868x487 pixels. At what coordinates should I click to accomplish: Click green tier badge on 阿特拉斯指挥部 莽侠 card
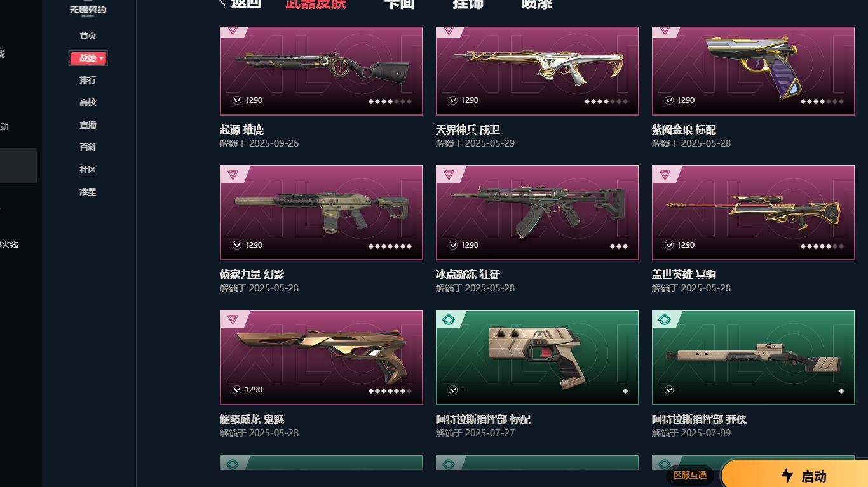[665, 319]
